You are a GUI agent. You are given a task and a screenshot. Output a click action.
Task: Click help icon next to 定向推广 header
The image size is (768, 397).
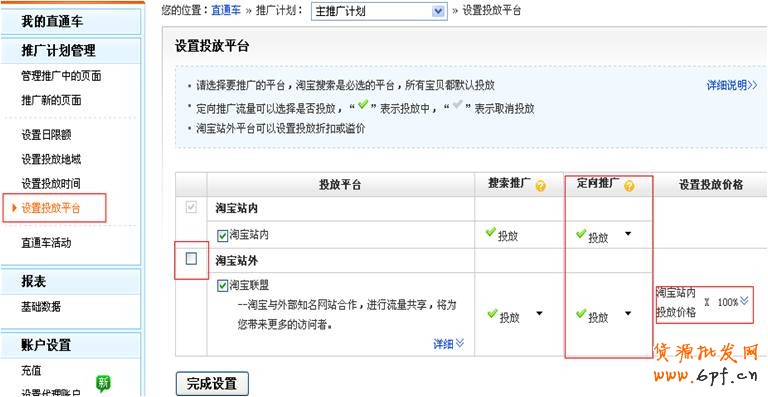pyautogui.click(x=629, y=186)
